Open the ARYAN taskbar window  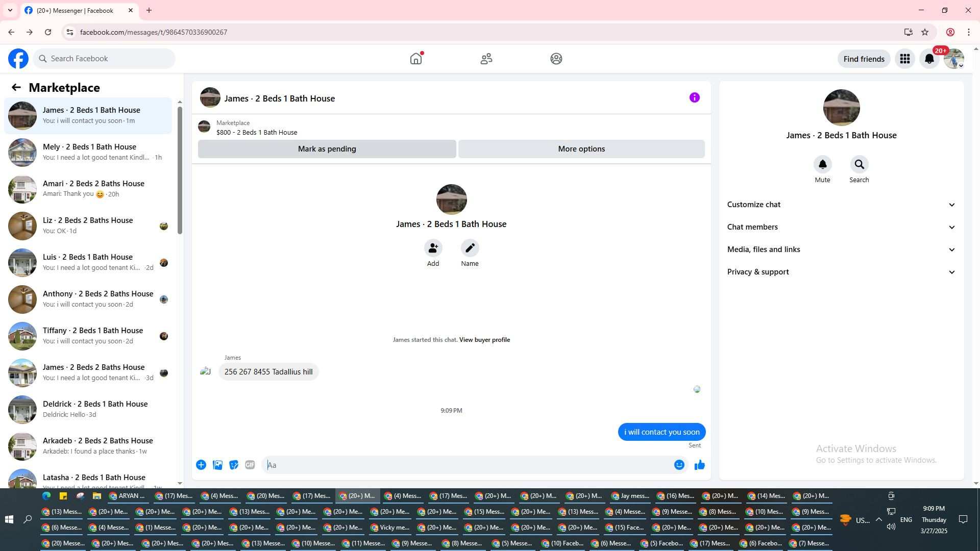pyautogui.click(x=128, y=496)
